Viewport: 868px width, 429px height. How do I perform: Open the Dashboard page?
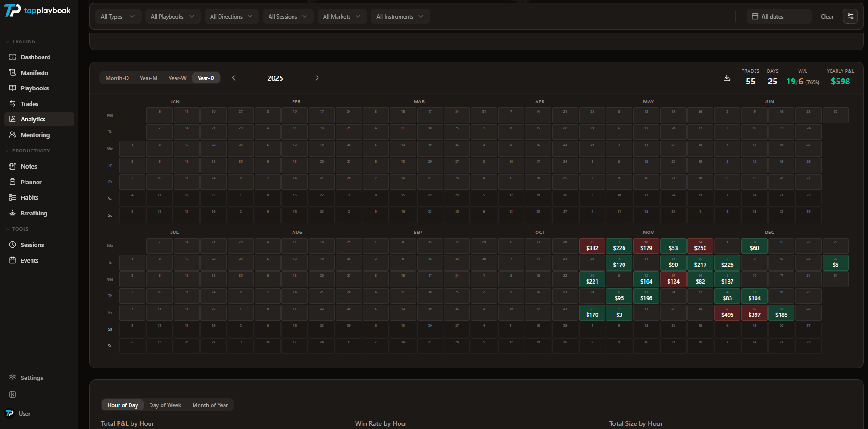35,57
